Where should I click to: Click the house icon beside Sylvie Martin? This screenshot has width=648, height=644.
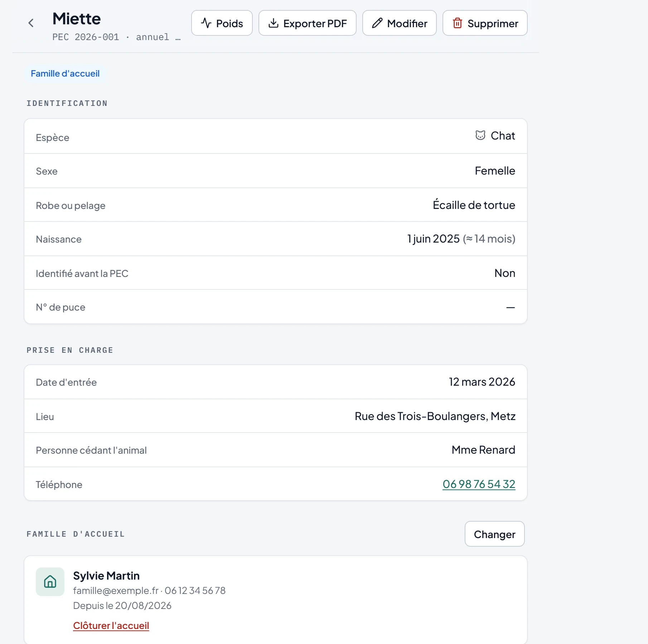[x=50, y=582]
